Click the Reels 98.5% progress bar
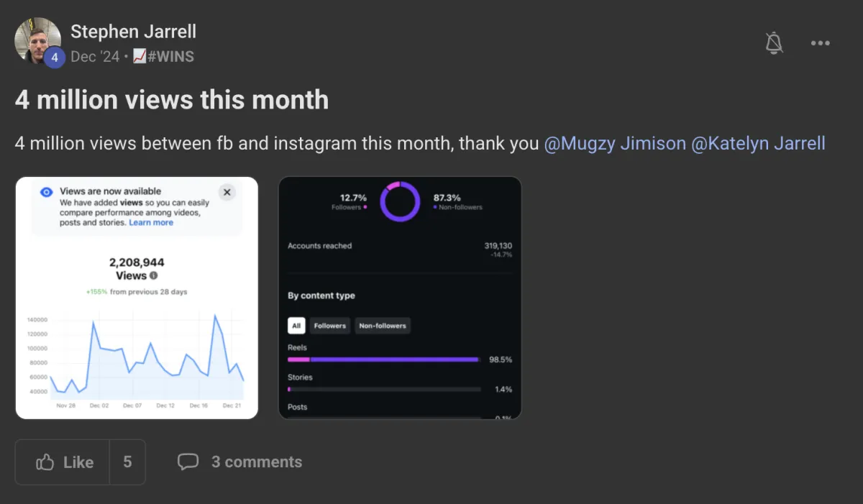 click(x=384, y=359)
